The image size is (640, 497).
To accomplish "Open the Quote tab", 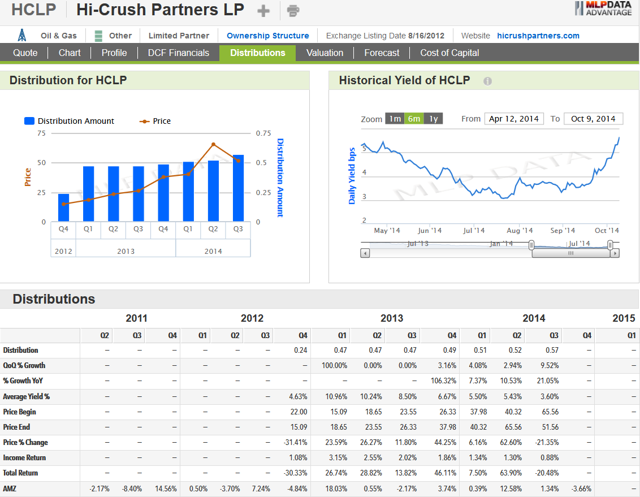I will click(x=25, y=53).
